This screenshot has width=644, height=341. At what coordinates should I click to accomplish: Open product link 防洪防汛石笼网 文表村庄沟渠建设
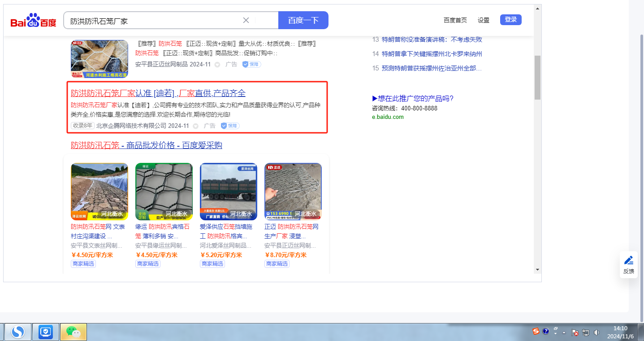pyautogui.click(x=99, y=232)
